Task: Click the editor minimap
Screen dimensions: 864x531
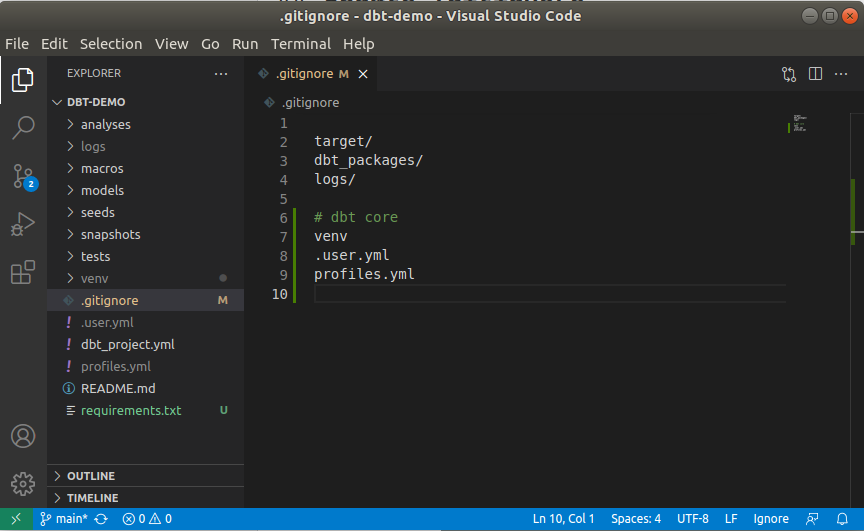Action: [x=800, y=123]
